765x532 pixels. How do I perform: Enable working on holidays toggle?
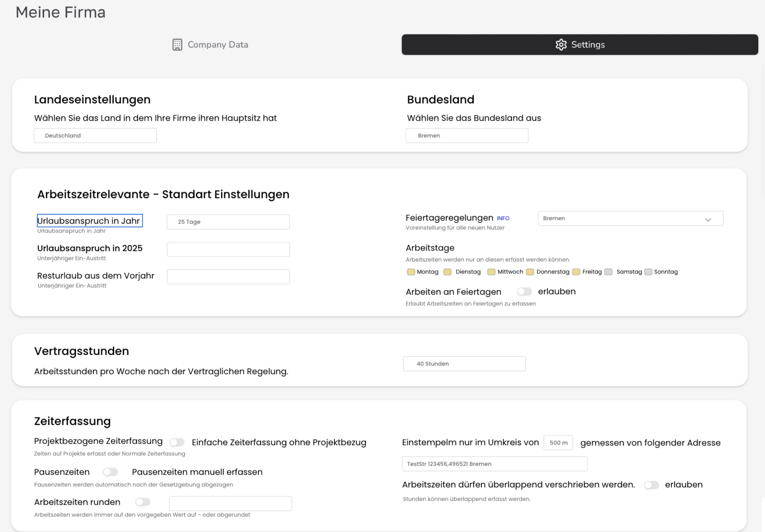click(x=524, y=292)
